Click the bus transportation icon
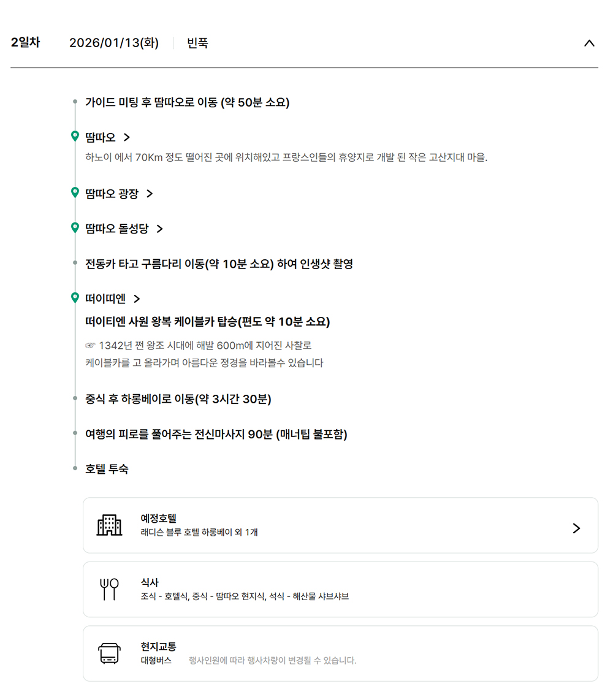This screenshot has width=613, height=700. point(109,653)
